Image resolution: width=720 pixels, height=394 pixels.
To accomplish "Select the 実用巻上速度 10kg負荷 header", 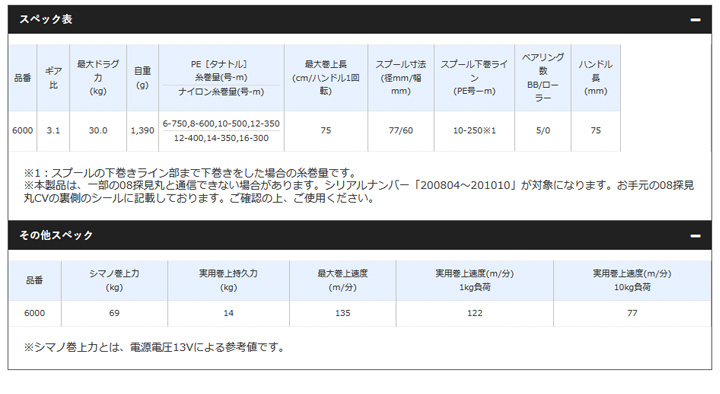I will tap(632, 280).
